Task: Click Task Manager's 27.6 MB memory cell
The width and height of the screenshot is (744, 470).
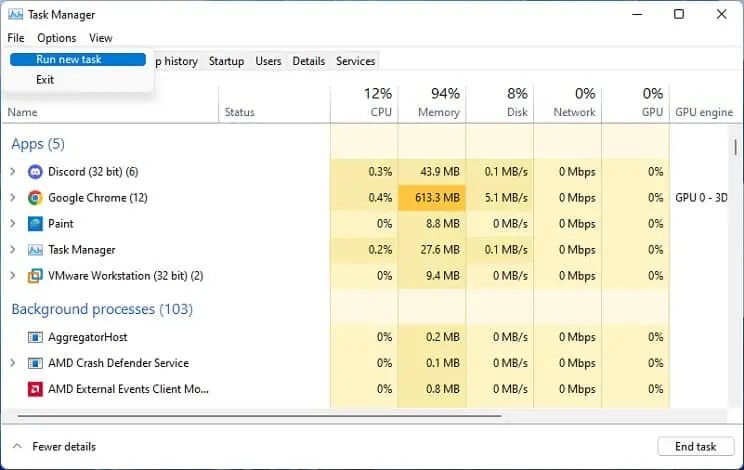Action: (432, 250)
